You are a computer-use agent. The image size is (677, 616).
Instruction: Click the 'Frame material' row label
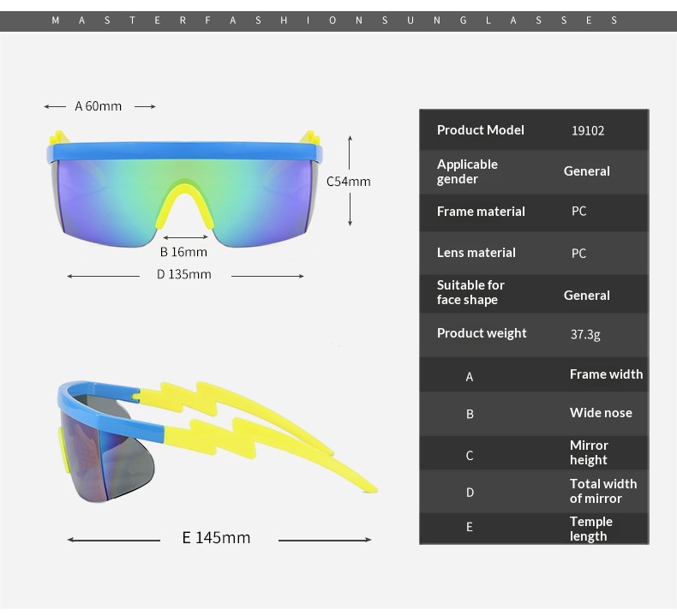pos(481,212)
